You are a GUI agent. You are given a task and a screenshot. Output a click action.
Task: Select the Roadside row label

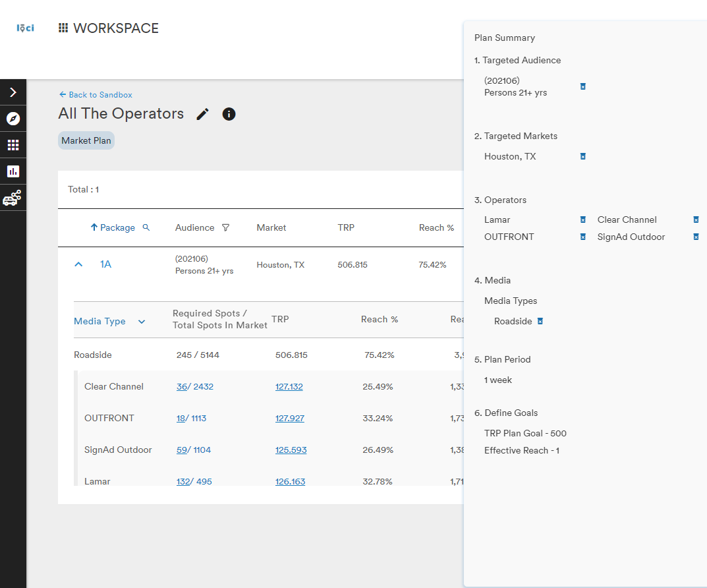(x=92, y=355)
